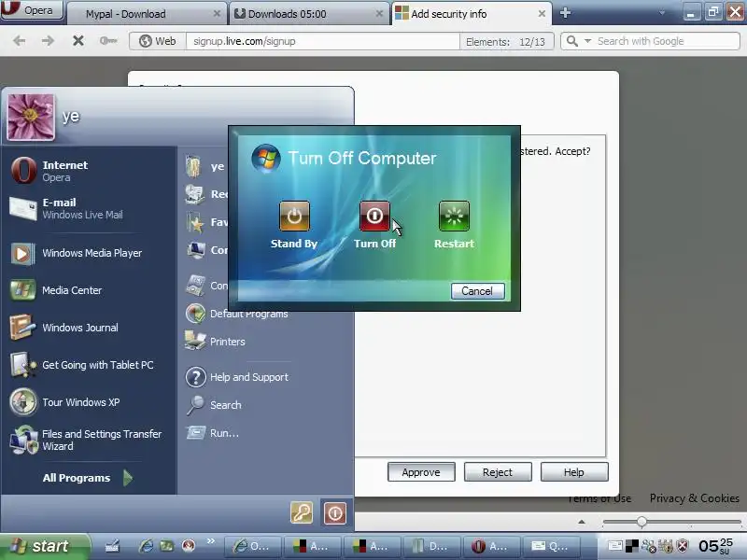Click the green Restart icon
The height and width of the screenshot is (560, 747).
(454, 217)
